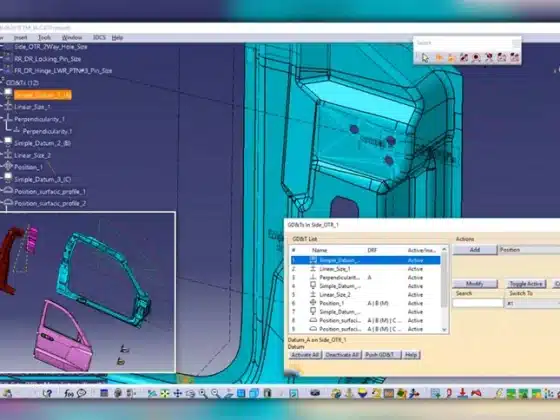This screenshot has height=420, width=560.
Task: Click the Fit All In icon in bottom toolbar
Action: pos(165,394)
